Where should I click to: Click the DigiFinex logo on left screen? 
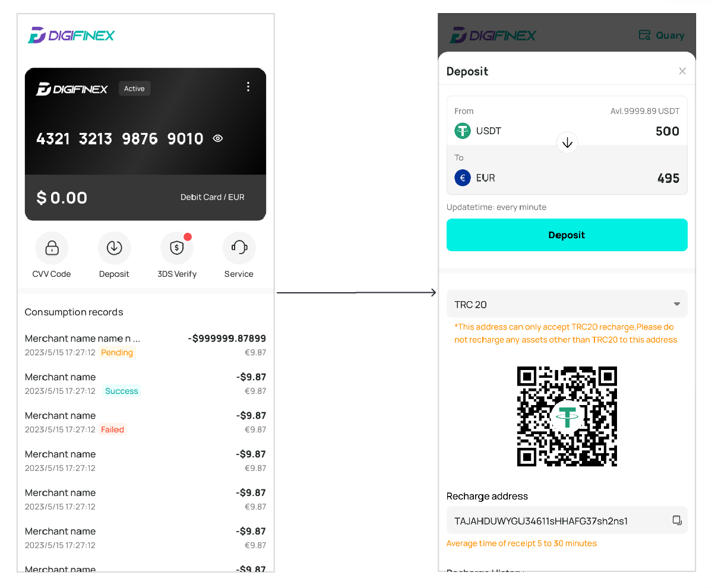(71, 35)
